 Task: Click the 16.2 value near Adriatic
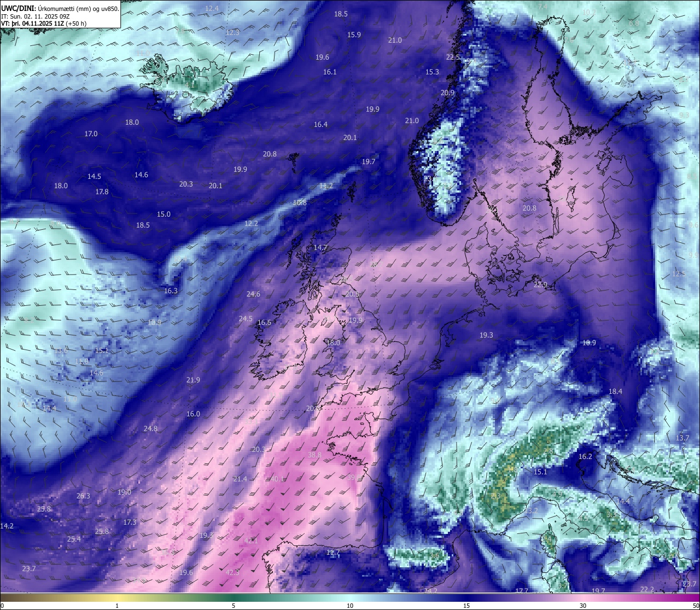[x=585, y=456]
